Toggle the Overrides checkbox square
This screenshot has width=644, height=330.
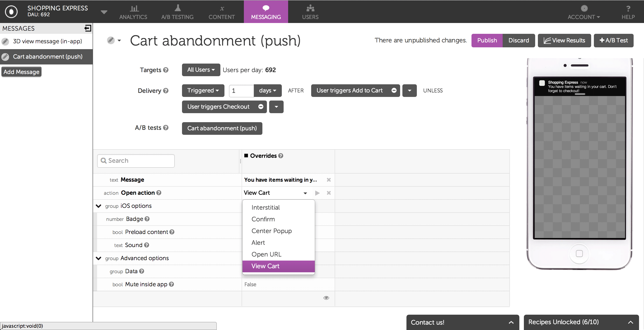click(246, 156)
